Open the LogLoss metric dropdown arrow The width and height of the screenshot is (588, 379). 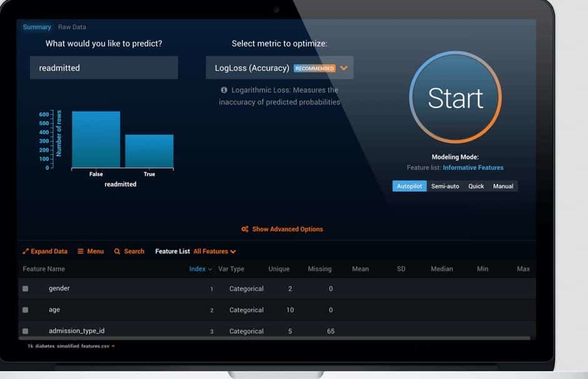point(344,68)
